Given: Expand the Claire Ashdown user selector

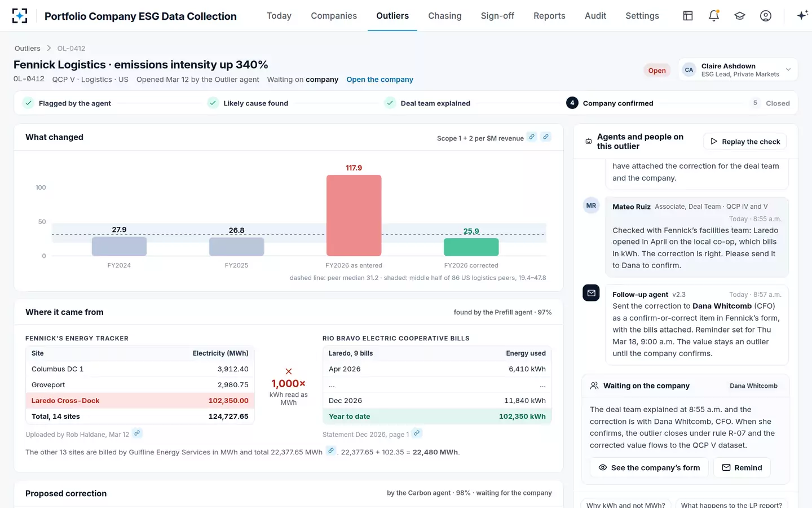Looking at the screenshot, I should 738,70.
